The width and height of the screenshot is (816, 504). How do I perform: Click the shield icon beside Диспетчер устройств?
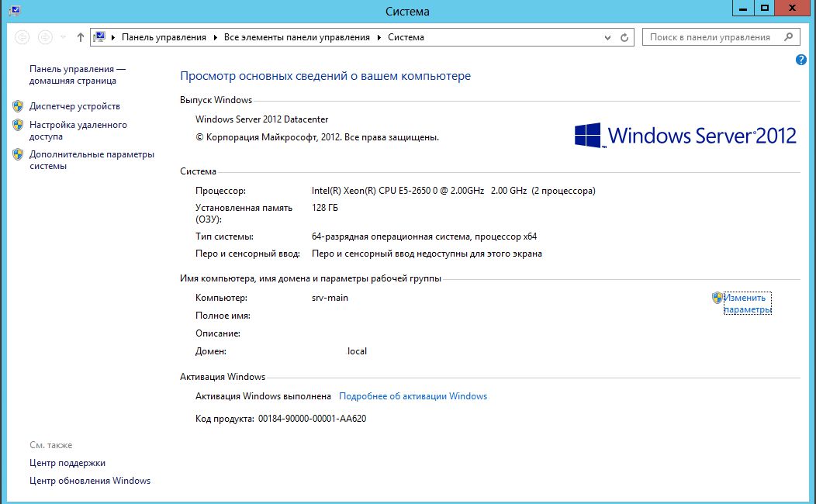[18, 106]
